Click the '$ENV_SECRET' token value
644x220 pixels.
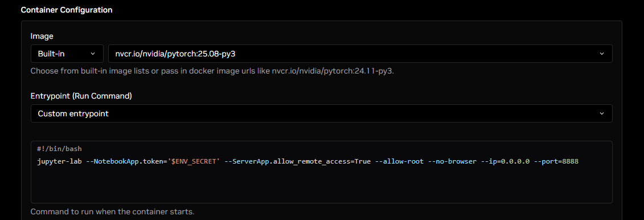click(193, 162)
